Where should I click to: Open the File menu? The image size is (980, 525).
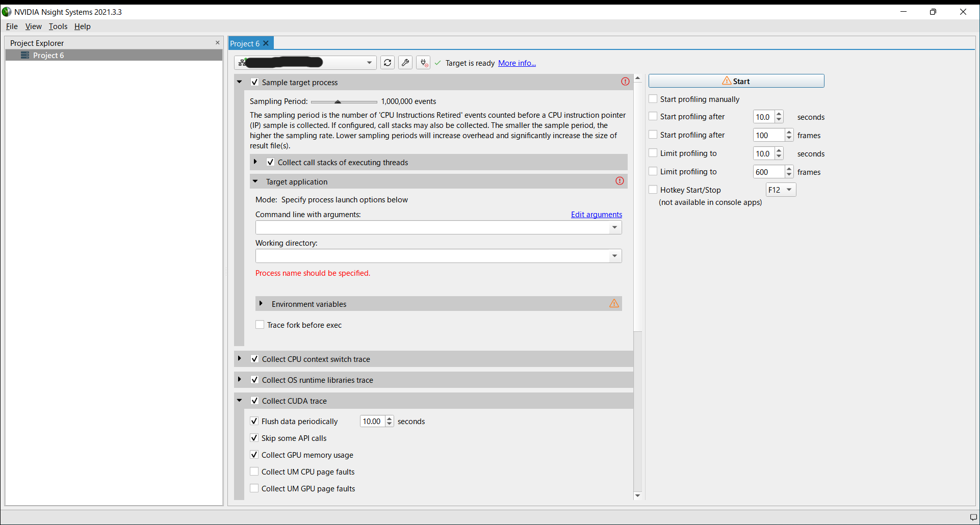pyautogui.click(x=12, y=27)
